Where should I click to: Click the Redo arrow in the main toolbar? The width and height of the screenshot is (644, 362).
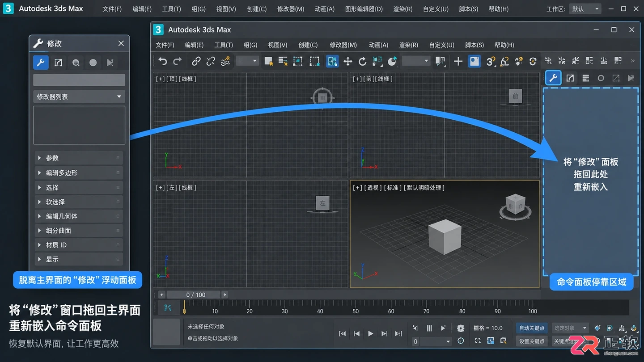click(178, 61)
